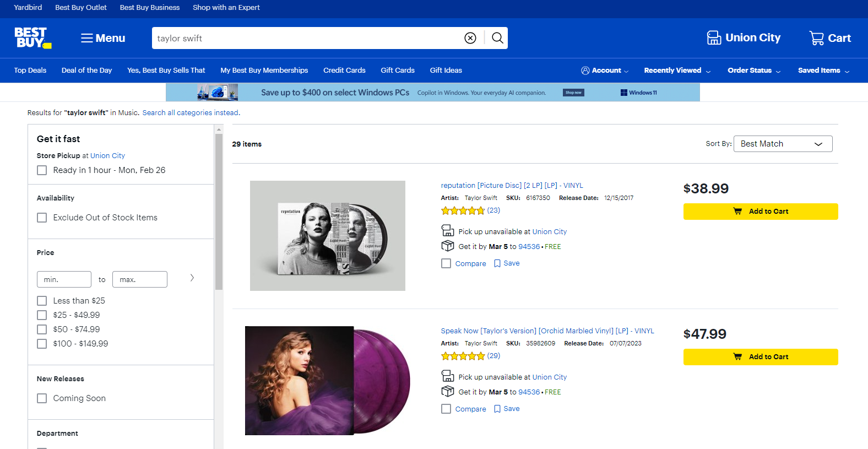Click the star rating for Speak Now vinyl
The image size is (868, 449).
(x=463, y=356)
